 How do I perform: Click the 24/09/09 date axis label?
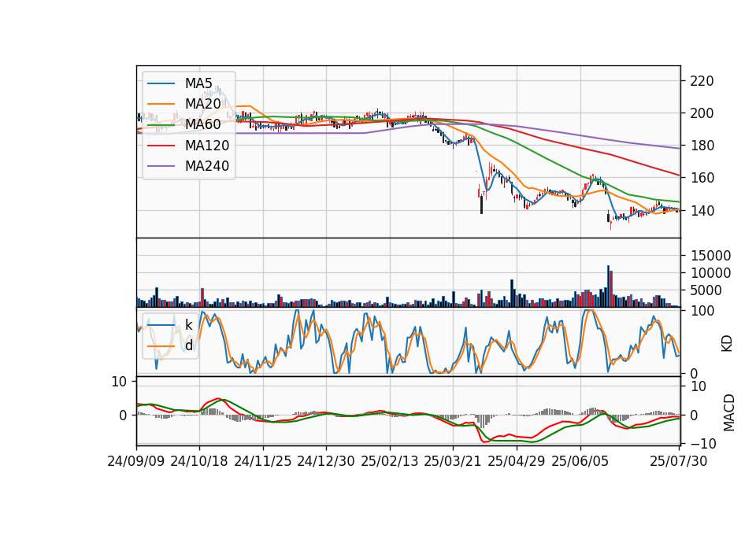tap(136, 461)
